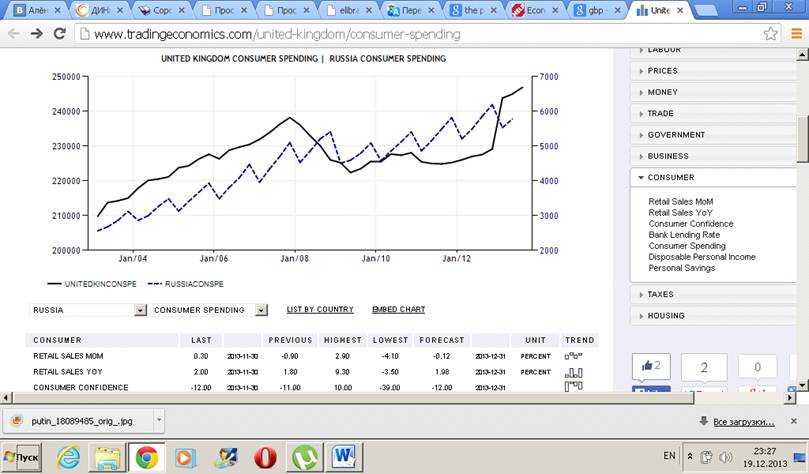The width and height of the screenshot is (809, 474).
Task: Open Disposable Personal Income link in sidebar
Action: click(701, 257)
